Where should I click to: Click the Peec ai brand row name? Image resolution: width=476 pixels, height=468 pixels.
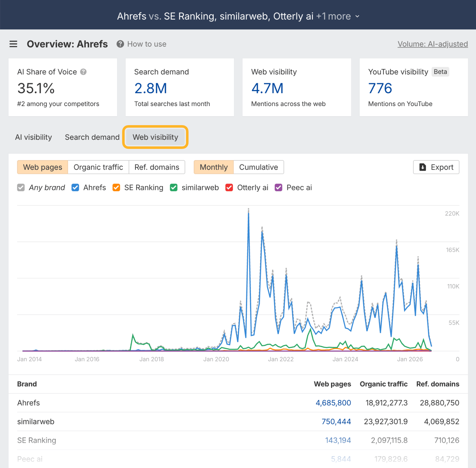(x=30, y=459)
